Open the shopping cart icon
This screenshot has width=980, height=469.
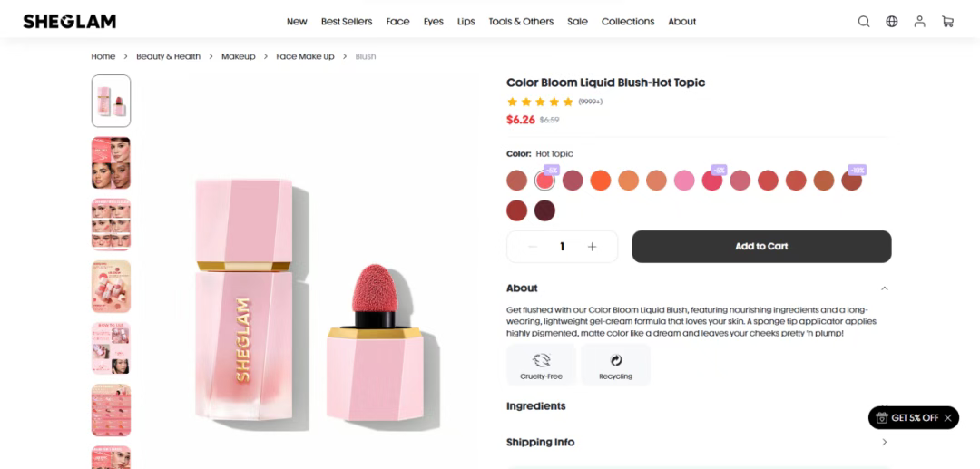pyautogui.click(x=947, y=22)
